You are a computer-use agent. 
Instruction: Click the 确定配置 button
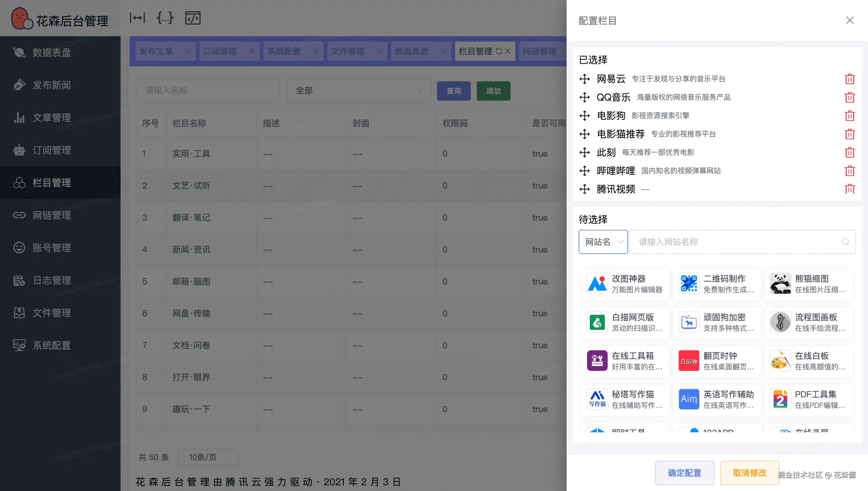pos(684,473)
